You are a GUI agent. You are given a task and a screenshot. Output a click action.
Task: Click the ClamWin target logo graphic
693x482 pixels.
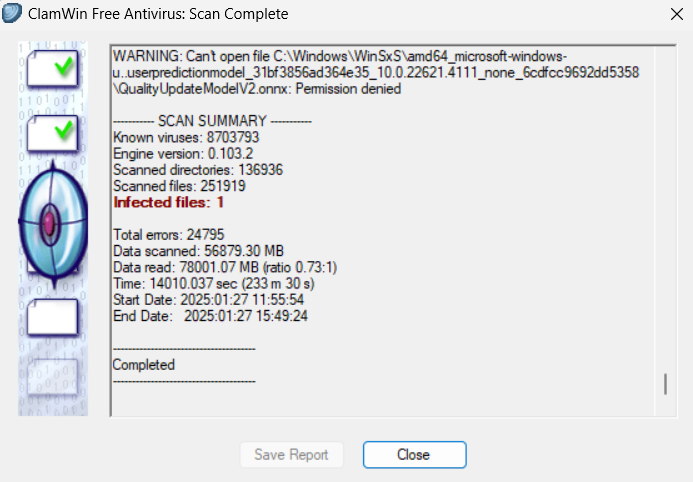(53, 224)
